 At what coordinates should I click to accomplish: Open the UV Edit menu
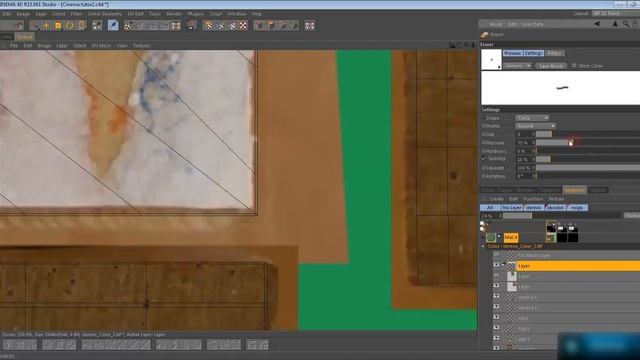[136, 14]
